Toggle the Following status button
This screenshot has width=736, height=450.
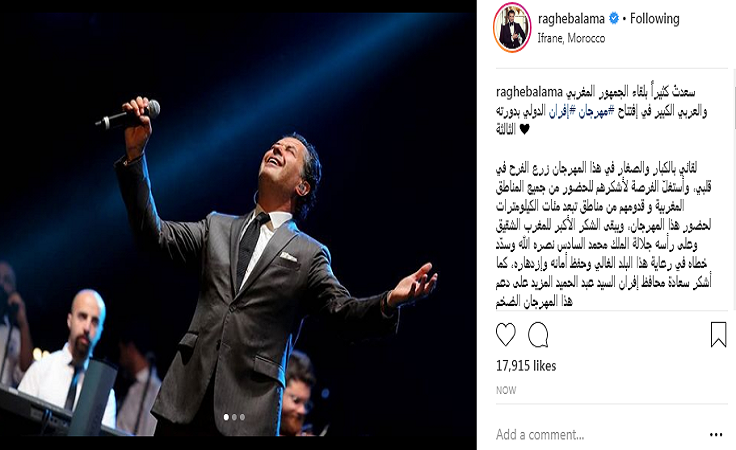(654, 19)
